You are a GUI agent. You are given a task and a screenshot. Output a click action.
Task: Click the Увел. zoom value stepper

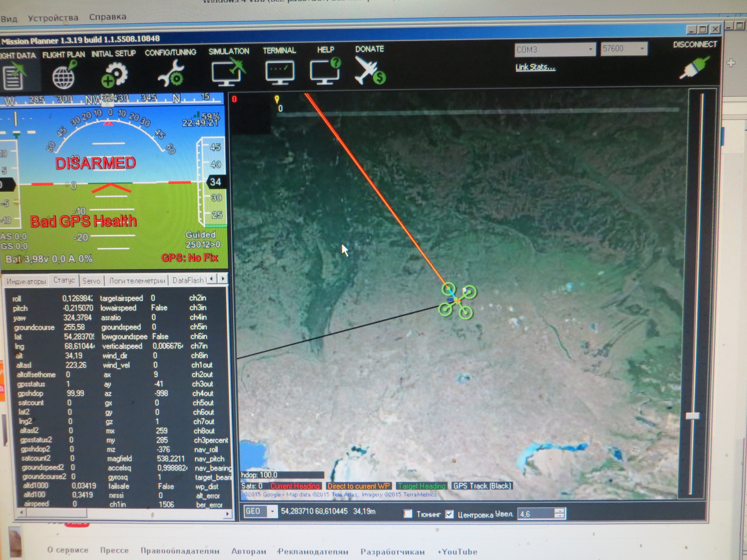560,513
